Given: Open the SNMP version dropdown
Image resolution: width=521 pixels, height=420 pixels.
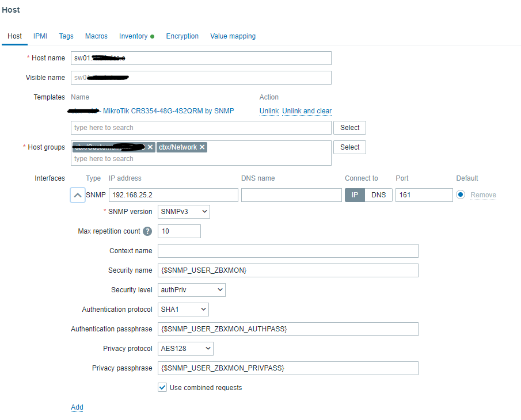Looking at the screenshot, I should [x=184, y=212].
